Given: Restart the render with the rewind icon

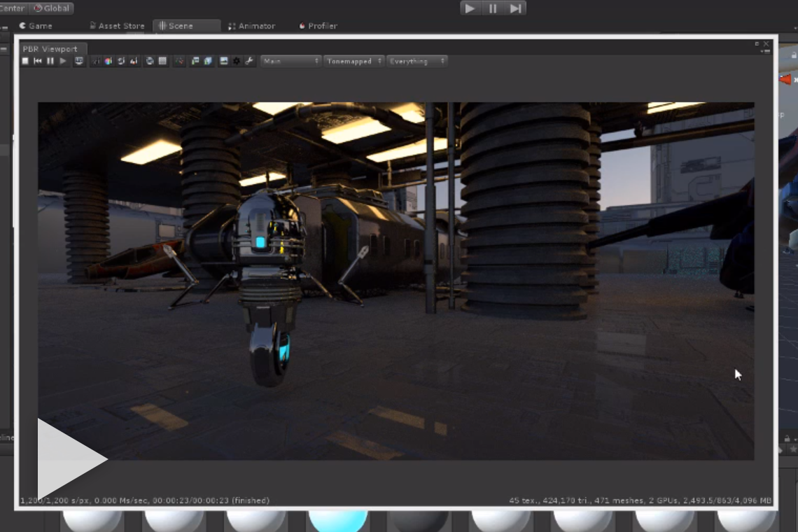Looking at the screenshot, I should click(38, 61).
